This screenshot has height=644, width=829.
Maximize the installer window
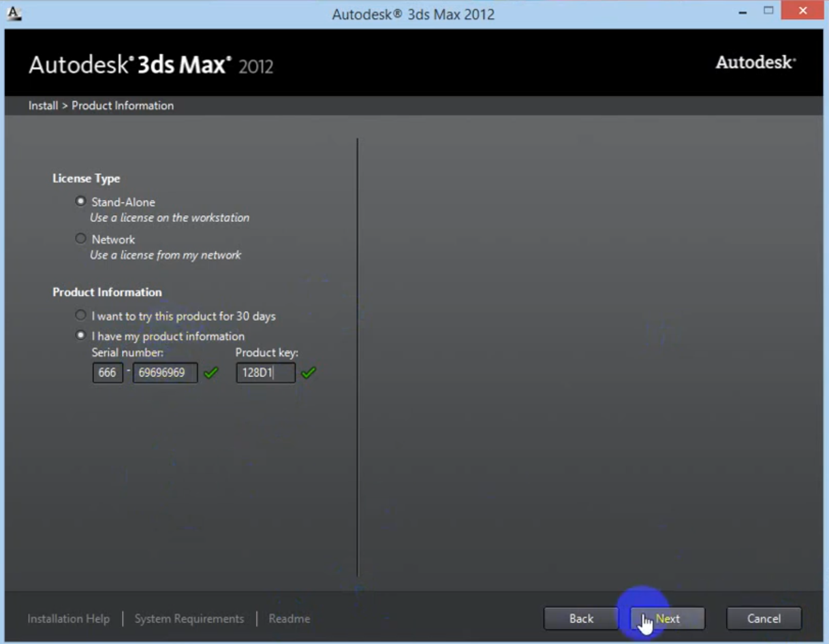(x=768, y=11)
